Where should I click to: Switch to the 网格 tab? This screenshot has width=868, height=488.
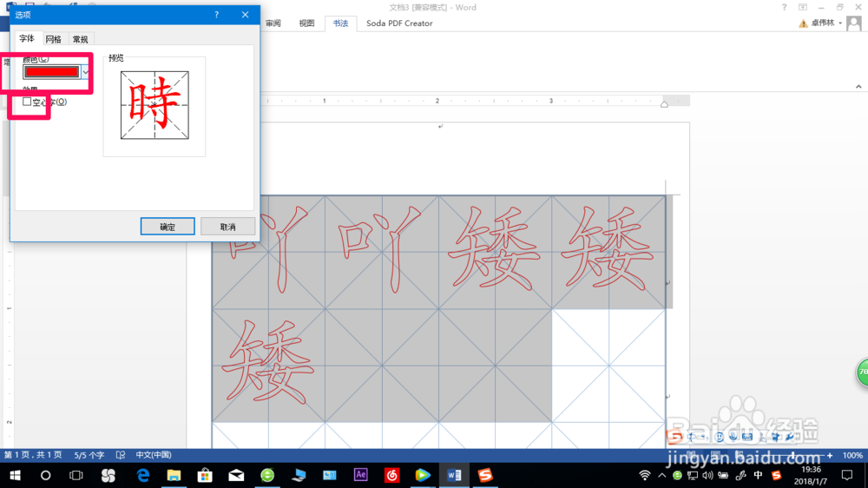53,39
